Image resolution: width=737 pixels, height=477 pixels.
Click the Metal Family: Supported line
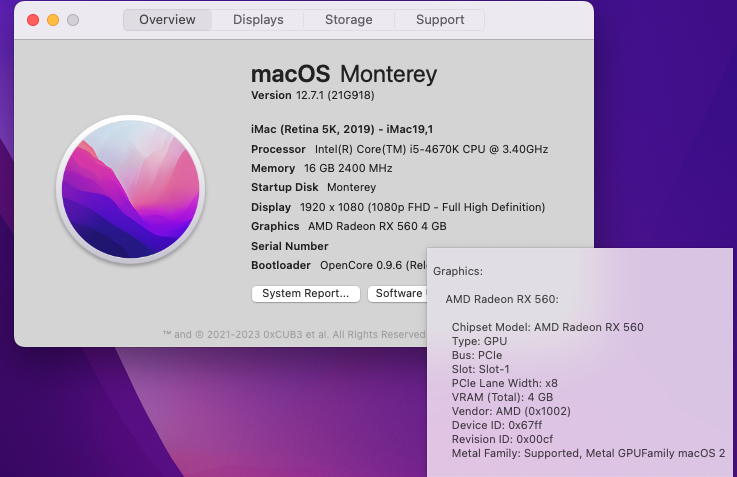click(588, 454)
